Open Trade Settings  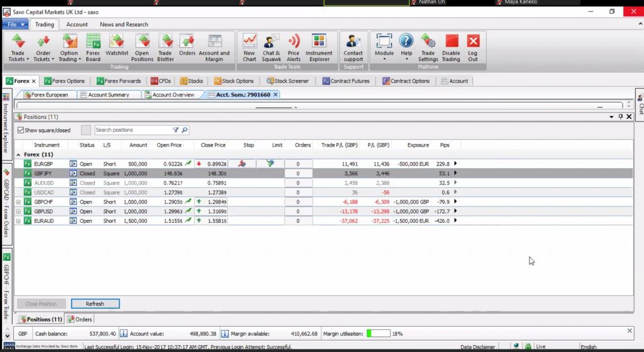coord(428,48)
